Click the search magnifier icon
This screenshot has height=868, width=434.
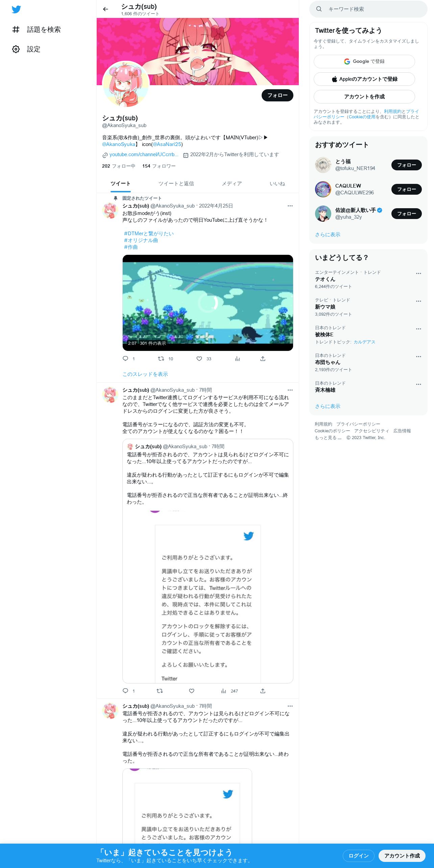tap(319, 9)
